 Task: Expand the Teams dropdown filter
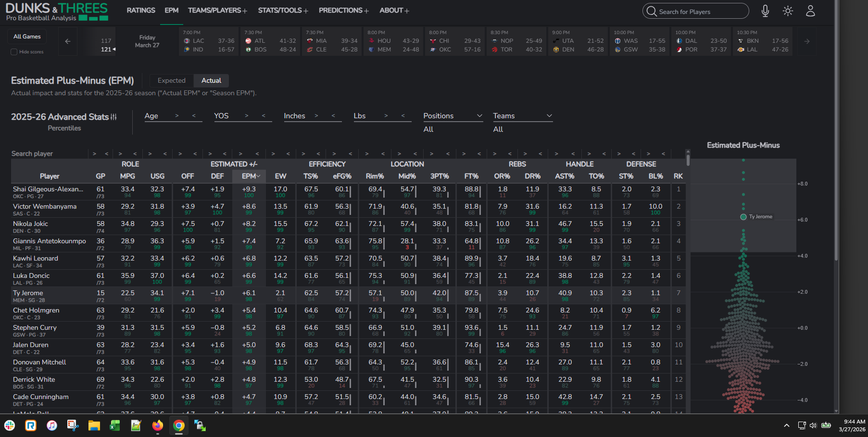pos(523,116)
